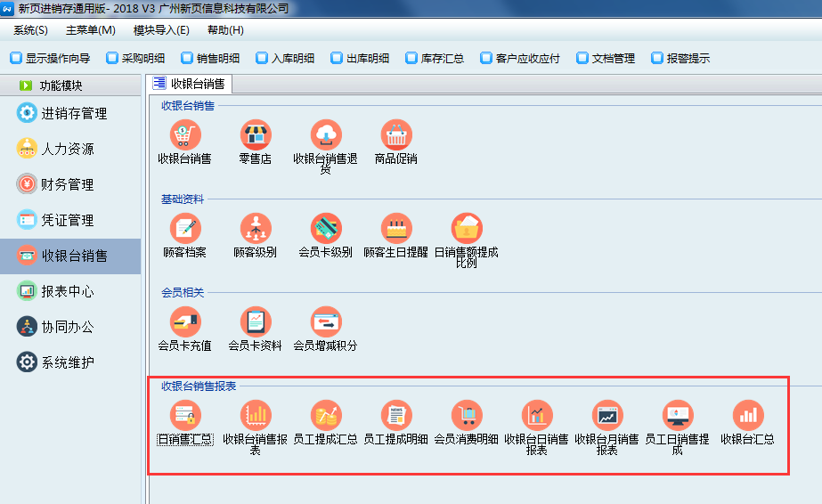This screenshot has width=822, height=504.
Task: Open the 收银台销售 cashier sales icon
Action: (185, 135)
